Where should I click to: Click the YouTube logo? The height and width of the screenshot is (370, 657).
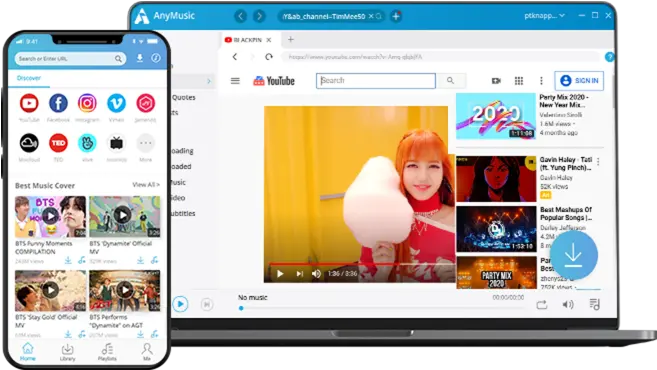tap(274, 80)
